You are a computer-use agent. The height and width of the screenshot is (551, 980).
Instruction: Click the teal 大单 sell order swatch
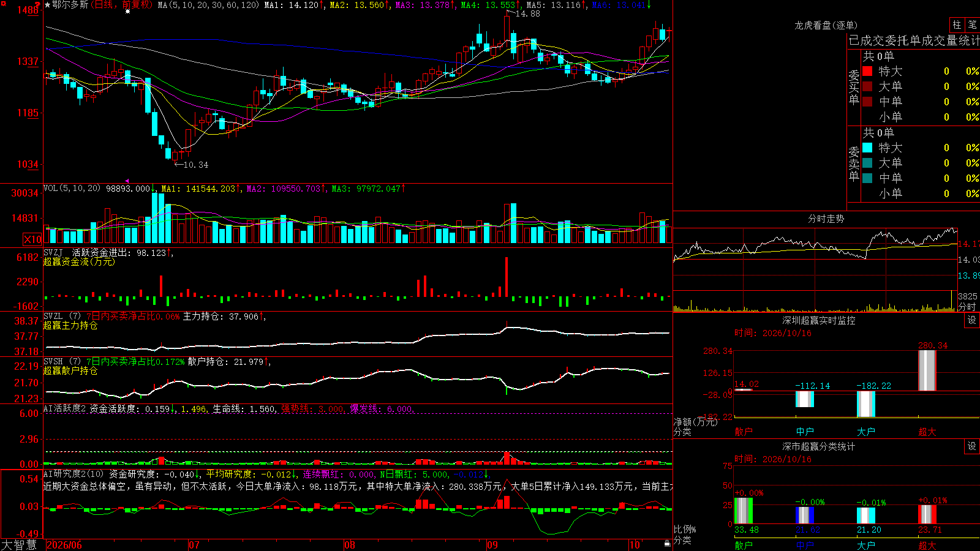coord(867,163)
